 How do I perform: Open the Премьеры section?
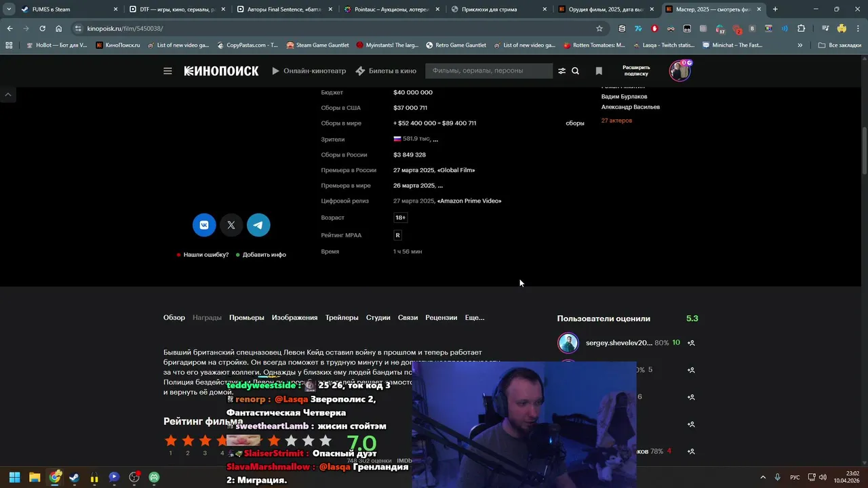pos(247,318)
